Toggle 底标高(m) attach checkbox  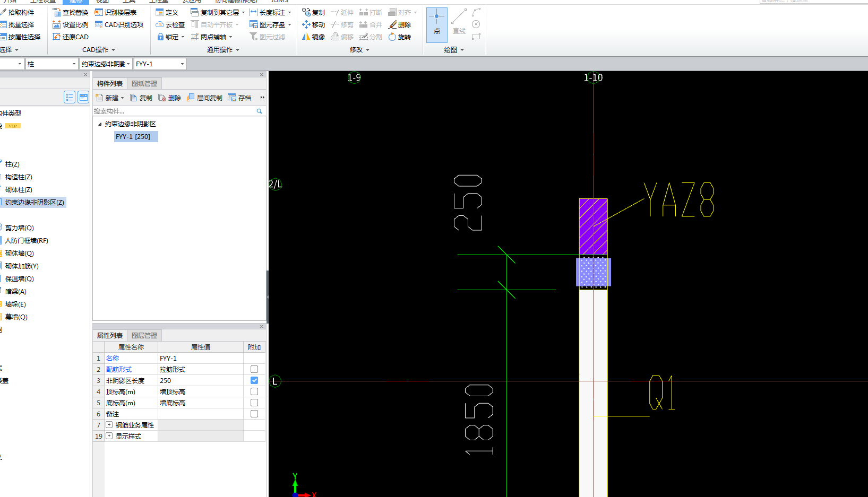254,403
